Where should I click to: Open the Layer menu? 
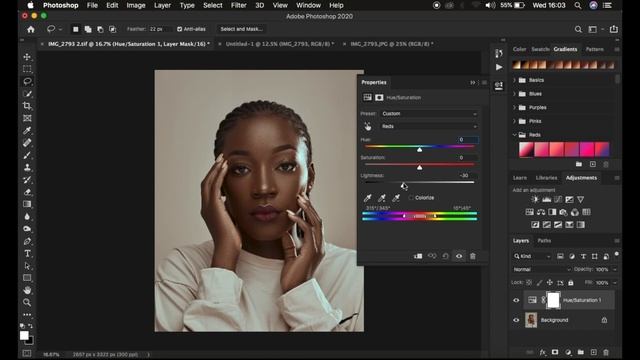tap(162, 5)
